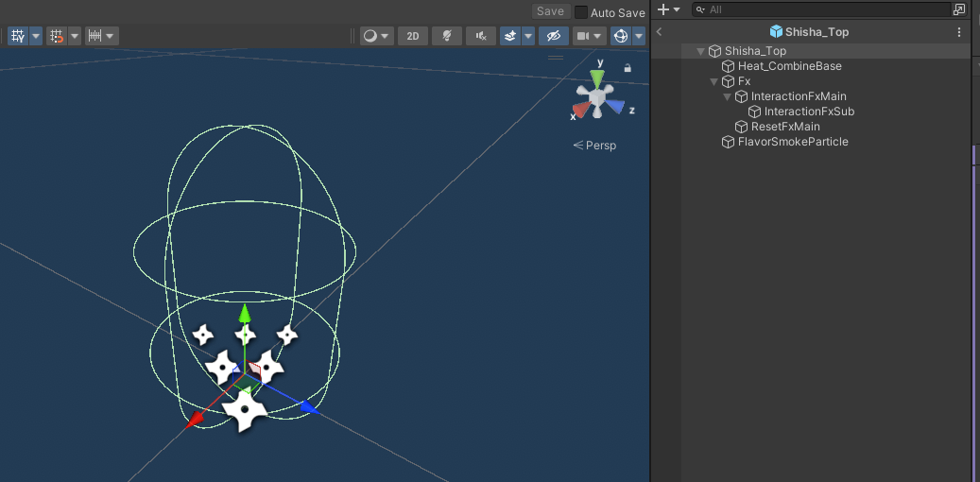980x482 pixels.
Task: Click scene view overlay menu handle
Action: 556,58
